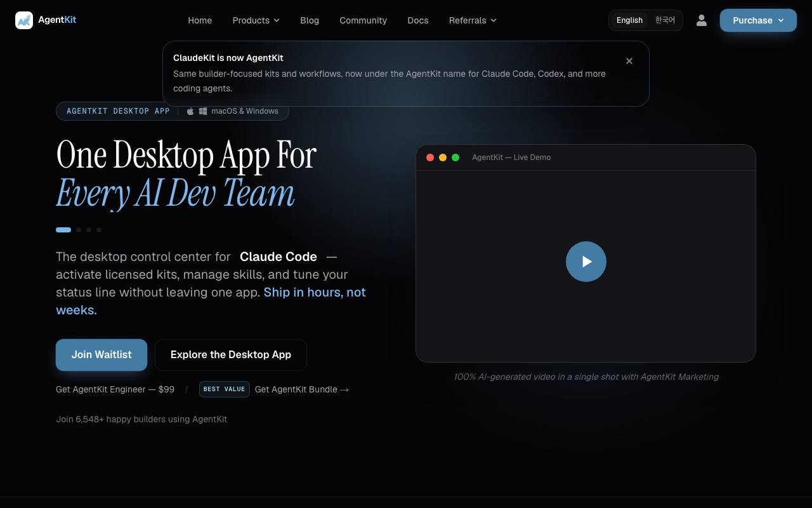
Task: Click the AgentKit brand name text
Action: click(57, 20)
